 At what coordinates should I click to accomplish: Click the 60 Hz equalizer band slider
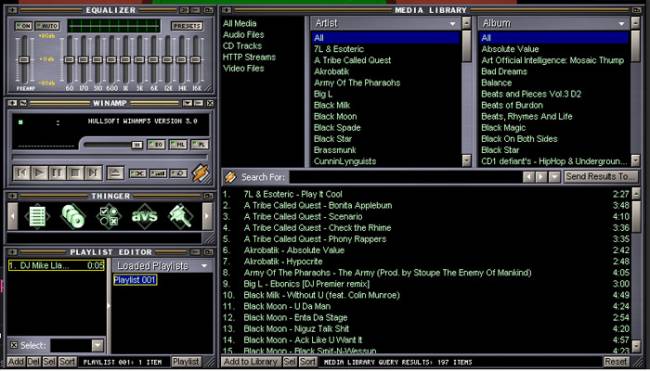click(69, 60)
